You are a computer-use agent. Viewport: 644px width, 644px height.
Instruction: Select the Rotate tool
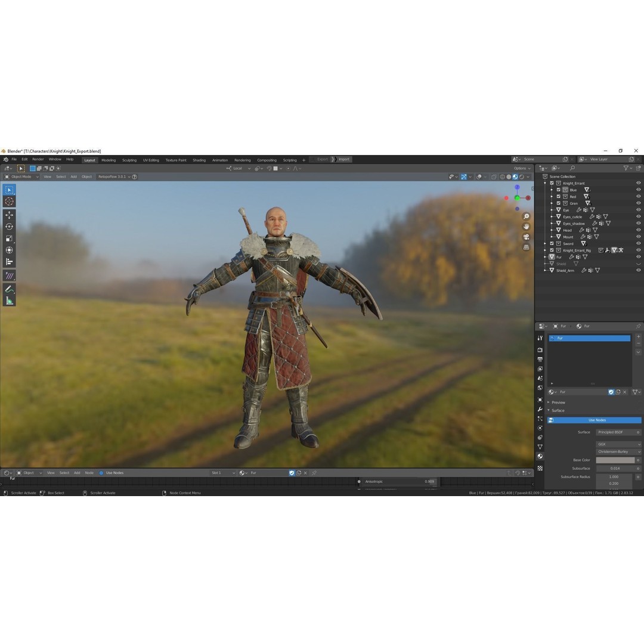pyautogui.click(x=9, y=227)
